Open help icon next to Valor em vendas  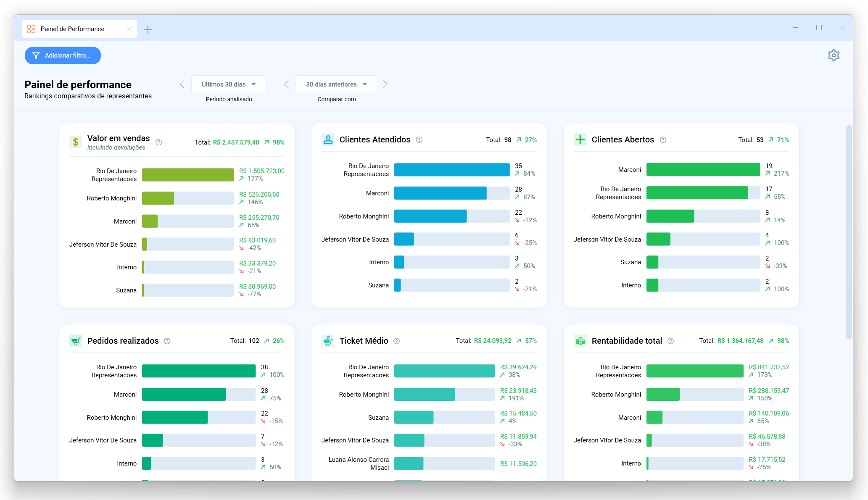(x=158, y=142)
